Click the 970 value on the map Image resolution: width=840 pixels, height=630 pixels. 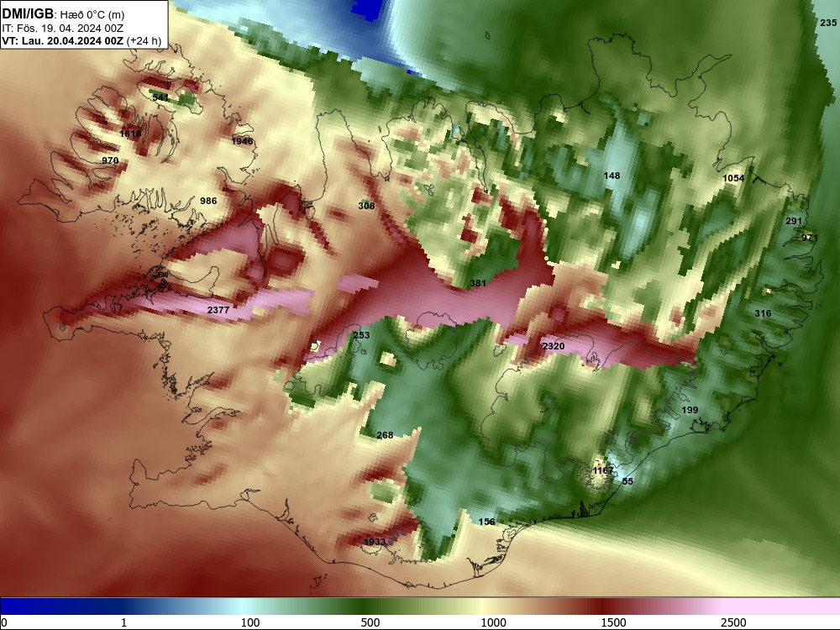(110, 160)
